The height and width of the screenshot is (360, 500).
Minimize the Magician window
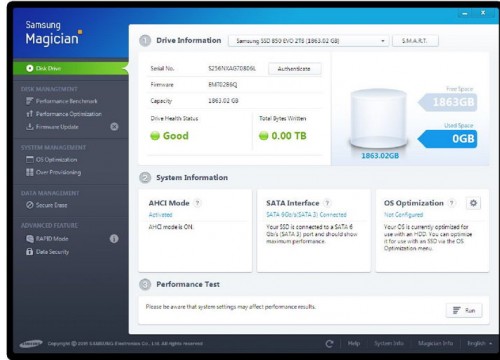click(465, 13)
